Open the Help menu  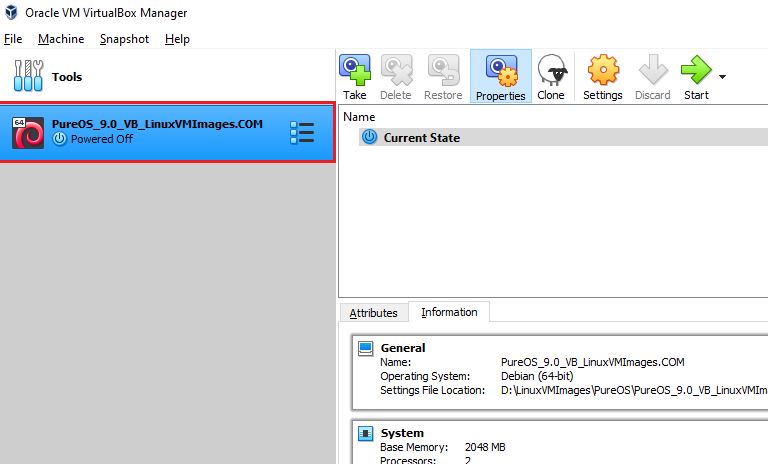[x=177, y=39]
